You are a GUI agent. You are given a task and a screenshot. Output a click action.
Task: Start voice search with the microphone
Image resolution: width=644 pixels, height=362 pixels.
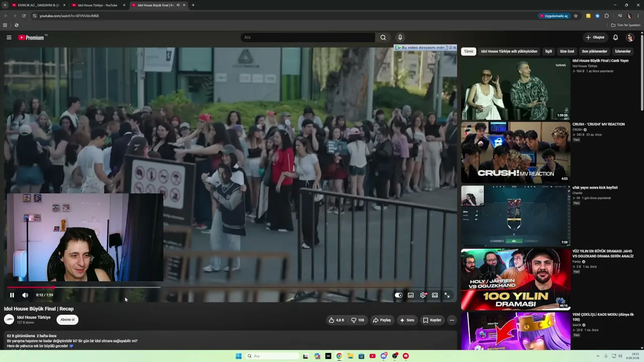(x=400, y=37)
